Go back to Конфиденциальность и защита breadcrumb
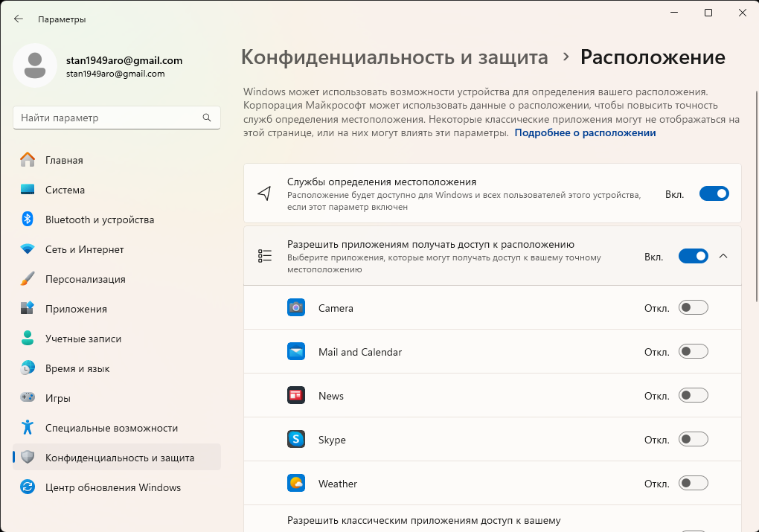The height and width of the screenshot is (532, 759). 394,57
